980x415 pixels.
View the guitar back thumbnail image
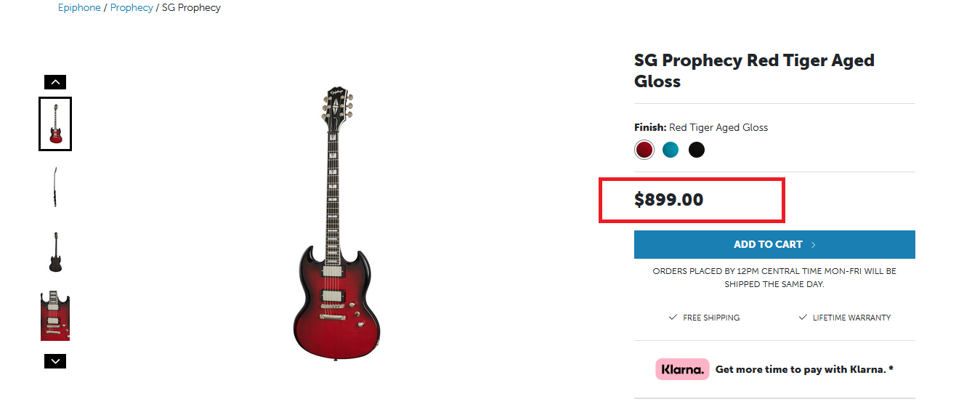(x=55, y=251)
